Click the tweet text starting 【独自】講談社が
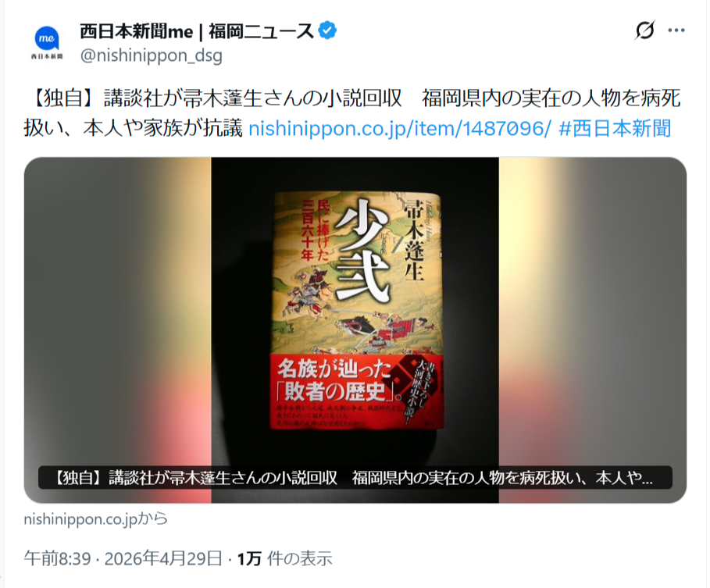 [x=352, y=113]
